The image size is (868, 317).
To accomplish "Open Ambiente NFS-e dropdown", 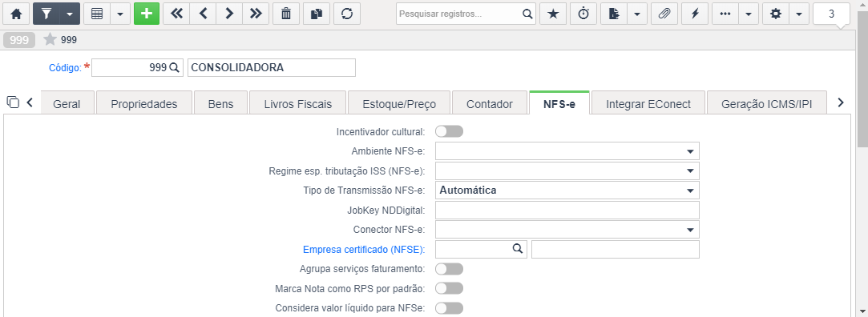I will (x=567, y=151).
